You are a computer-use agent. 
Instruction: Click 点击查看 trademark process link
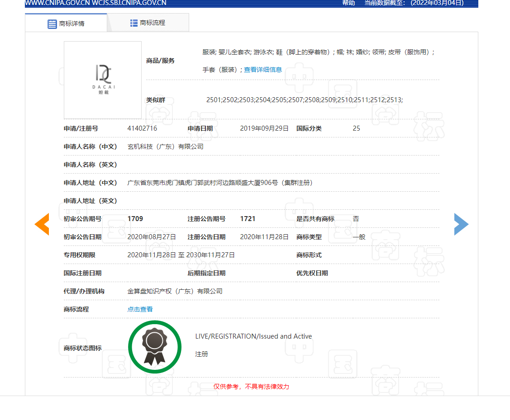[140, 309]
